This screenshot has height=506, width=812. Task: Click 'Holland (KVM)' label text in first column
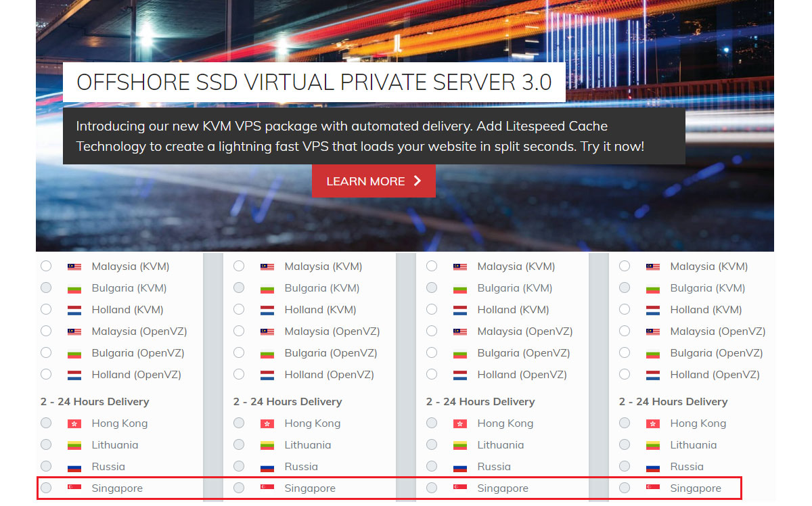pyautogui.click(x=127, y=310)
